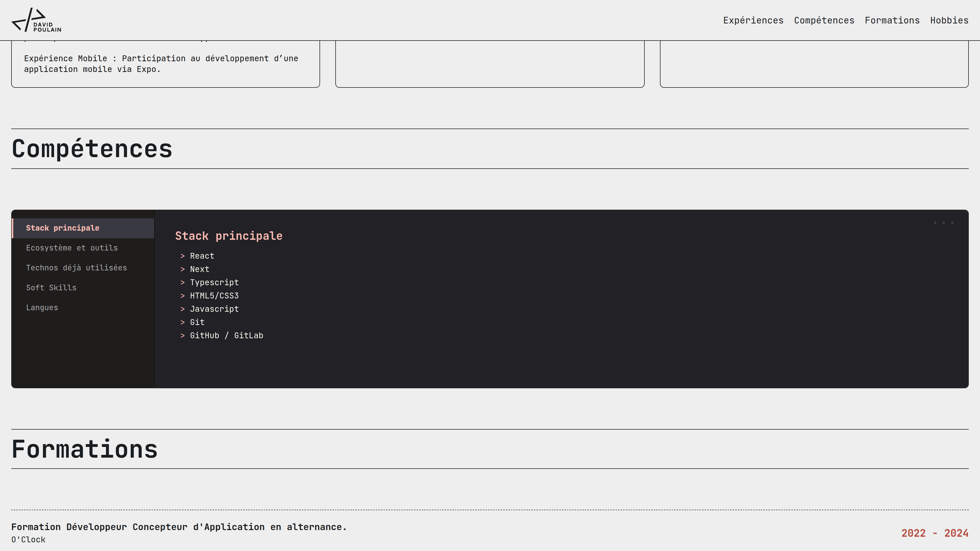The height and width of the screenshot is (551, 980).
Task: Click the first terminal window dot
Action: [x=935, y=222]
